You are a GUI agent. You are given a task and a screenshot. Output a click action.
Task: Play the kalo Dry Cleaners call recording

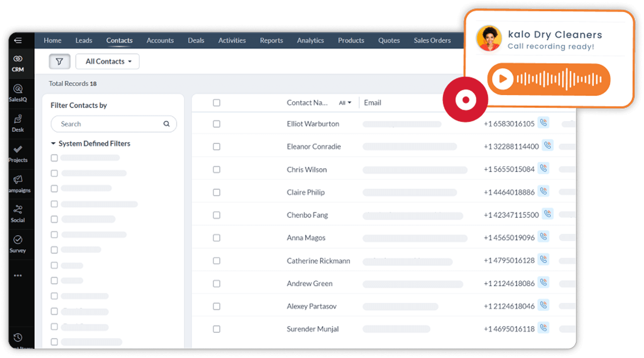click(x=502, y=79)
